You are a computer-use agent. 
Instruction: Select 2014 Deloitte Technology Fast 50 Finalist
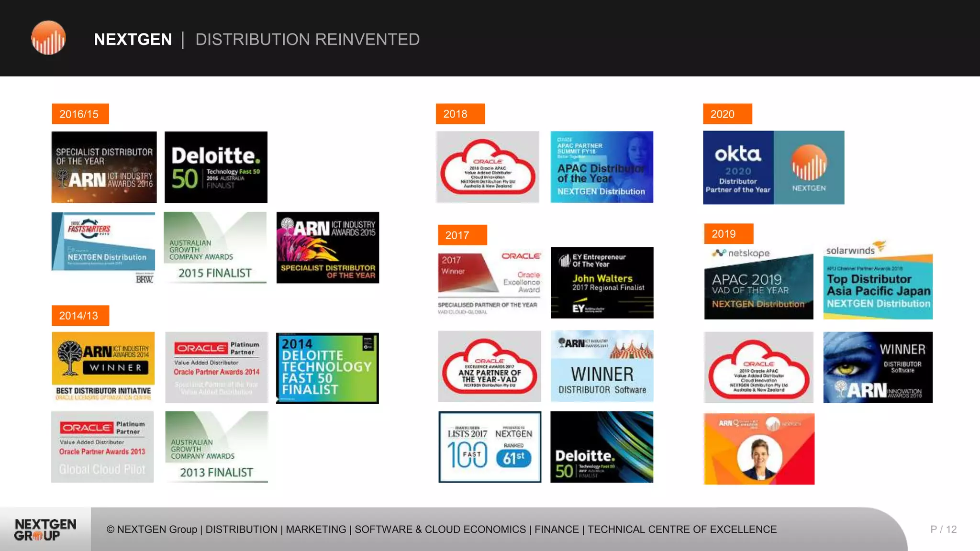327,368
